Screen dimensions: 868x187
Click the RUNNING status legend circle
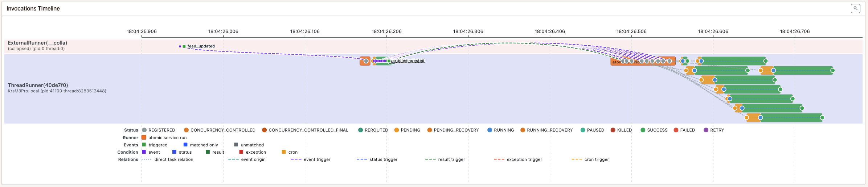pyautogui.click(x=490, y=130)
